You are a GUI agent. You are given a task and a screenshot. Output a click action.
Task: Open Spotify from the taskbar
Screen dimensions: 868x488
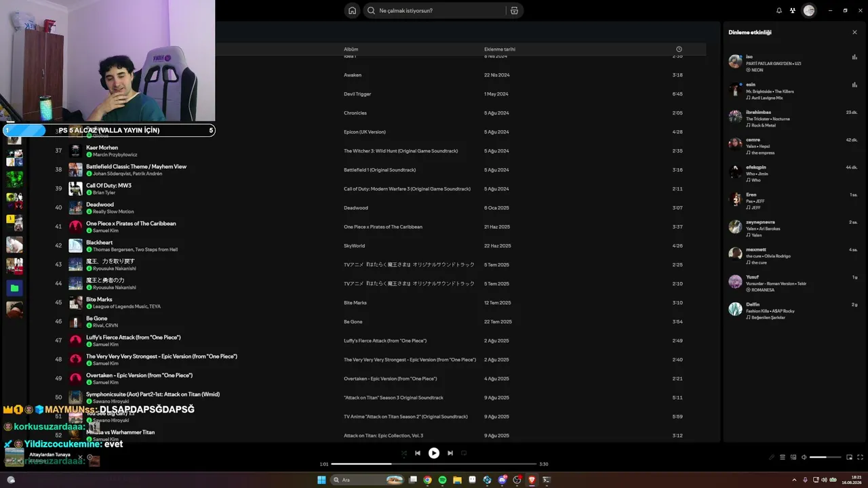[442, 480]
